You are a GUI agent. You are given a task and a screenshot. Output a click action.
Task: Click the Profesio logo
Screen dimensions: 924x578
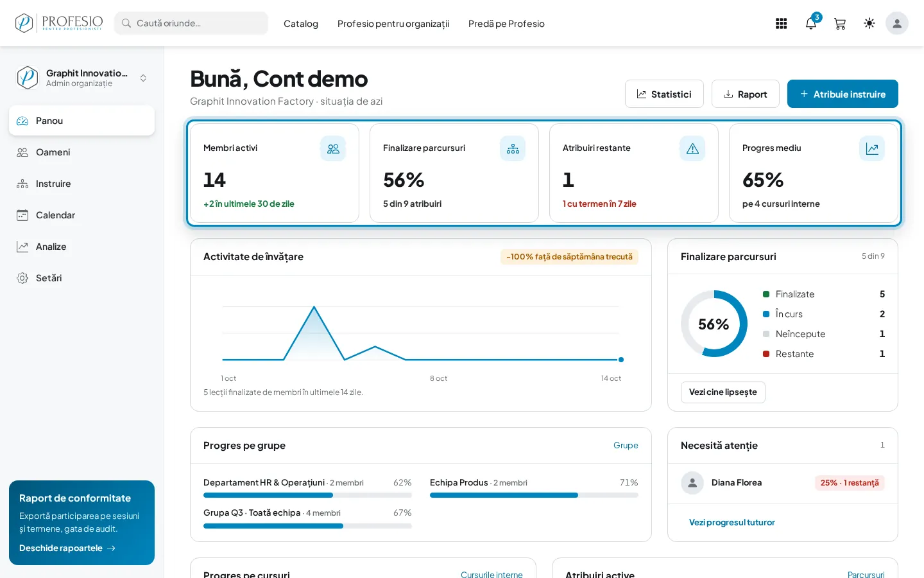59,23
